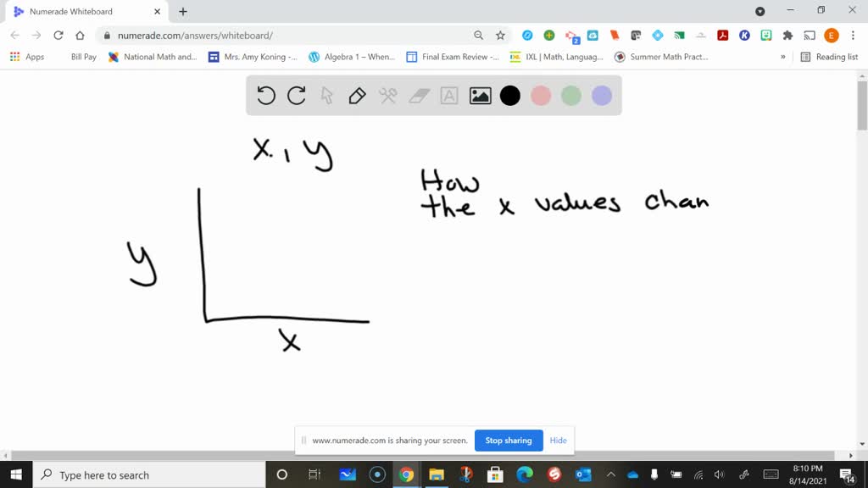The height and width of the screenshot is (488, 868).
Task: Open the Mrs. Amy Koning bookmark
Action: point(256,57)
